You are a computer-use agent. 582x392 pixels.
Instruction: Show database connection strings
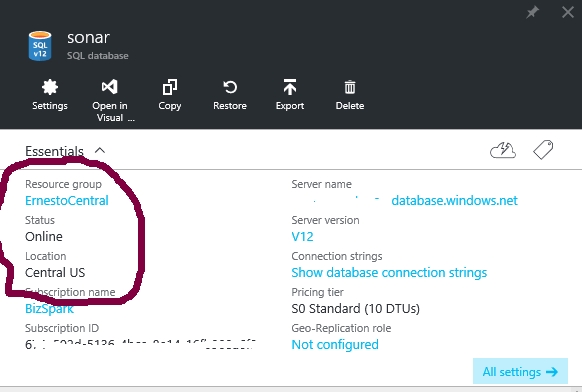(389, 273)
